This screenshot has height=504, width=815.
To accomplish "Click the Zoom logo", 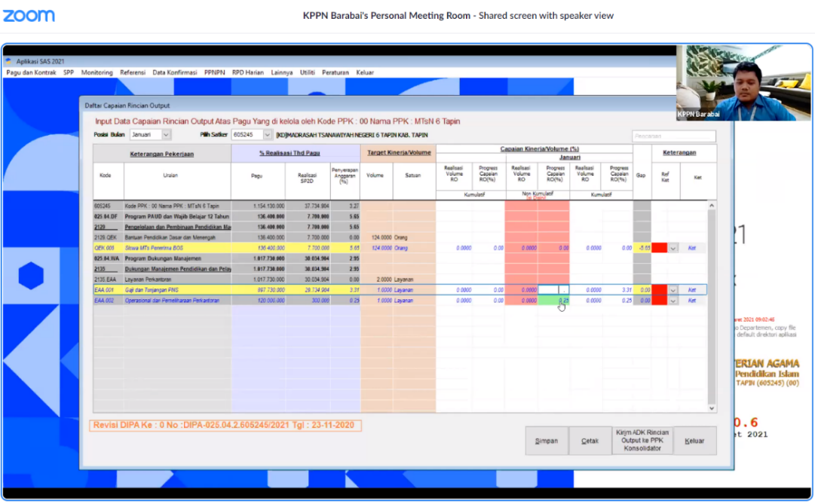I will tap(29, 16).
